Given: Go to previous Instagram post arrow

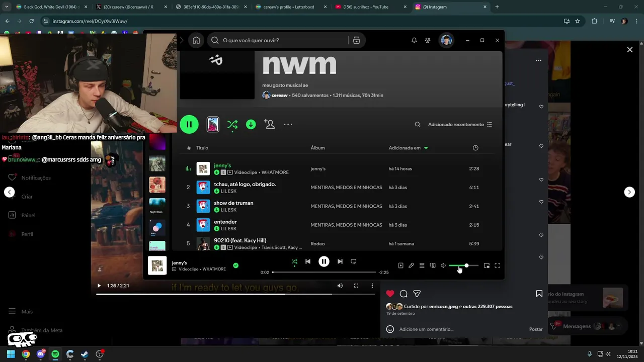Looking at the screenshot, I should tap(9, 192).
